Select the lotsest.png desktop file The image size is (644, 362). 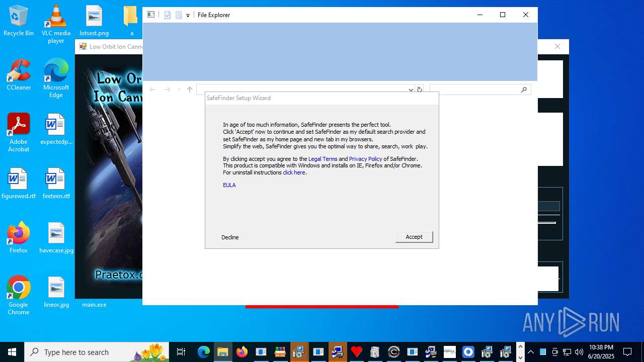tap(94, 21)
